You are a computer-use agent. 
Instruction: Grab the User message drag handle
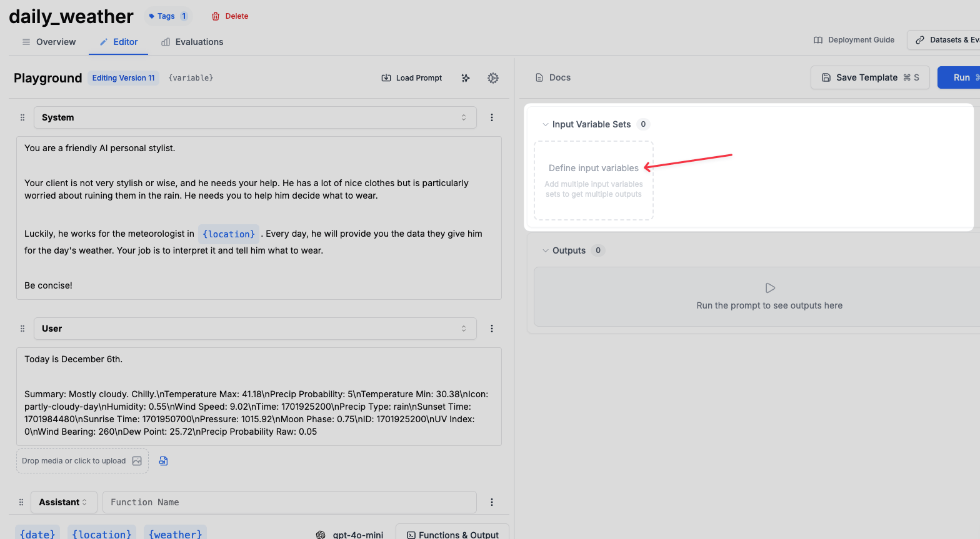[x=22, y=329]
